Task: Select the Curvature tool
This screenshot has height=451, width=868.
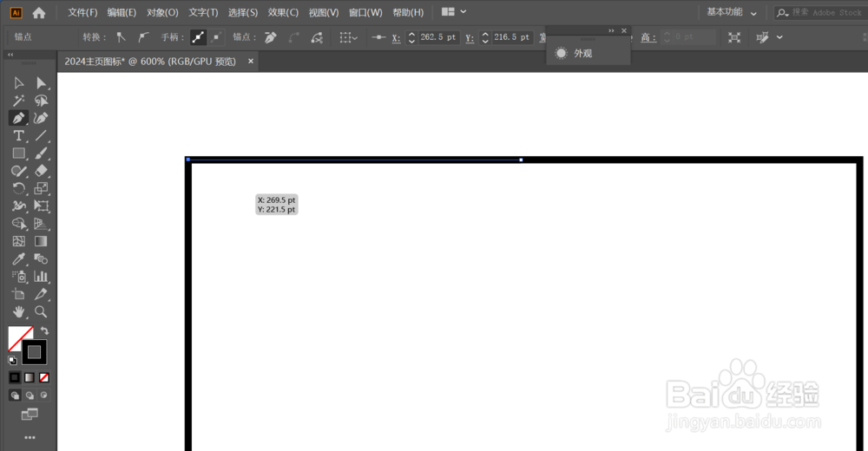Action: coord(41,118)
